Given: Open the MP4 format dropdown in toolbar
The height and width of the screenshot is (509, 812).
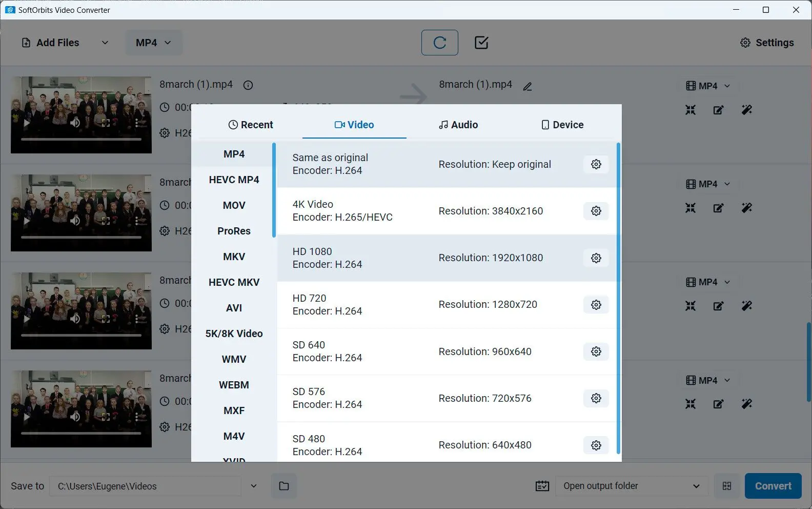Looking at the screenshot, I should 153,43.
